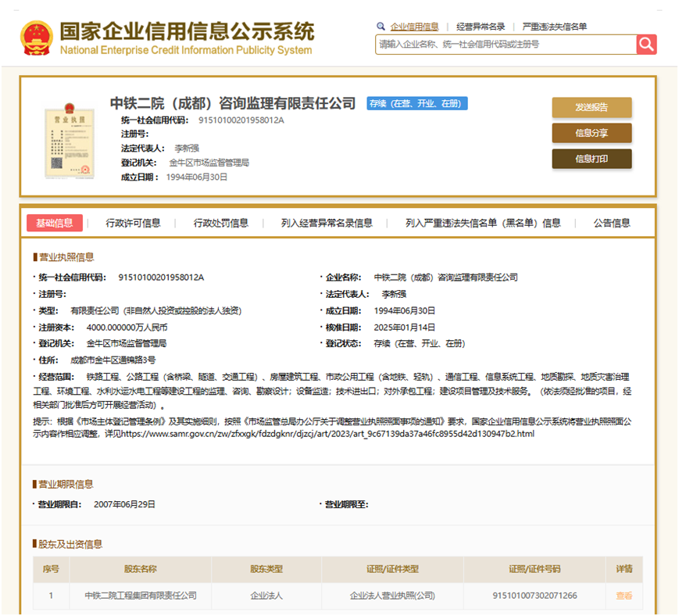Click approval date 2025年01月14日

pyautogui.click(x=405, y=328)
